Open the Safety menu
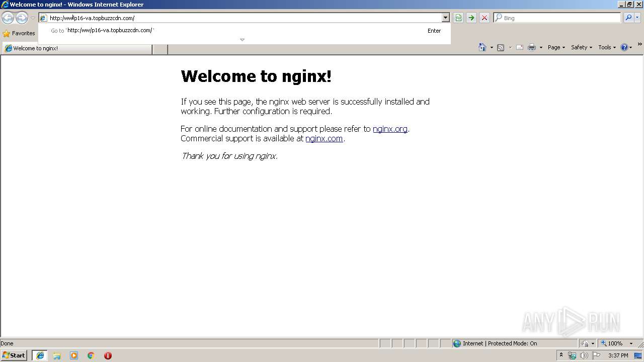The height and width of the screenshot is (362, 644). tap(582, 47)
